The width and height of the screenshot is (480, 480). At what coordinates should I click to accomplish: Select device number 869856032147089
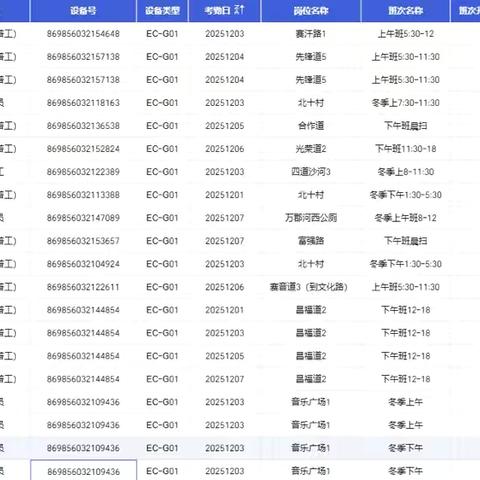pos(83,218)
